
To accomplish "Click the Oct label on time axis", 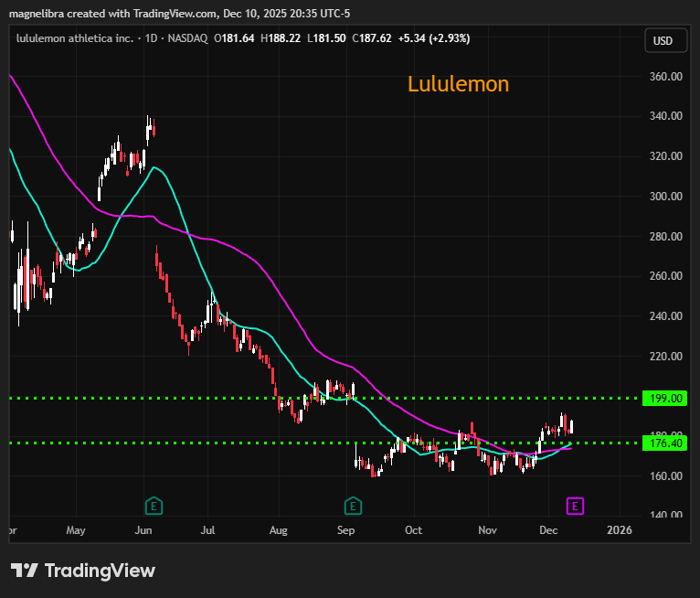I will coord(413,530).
